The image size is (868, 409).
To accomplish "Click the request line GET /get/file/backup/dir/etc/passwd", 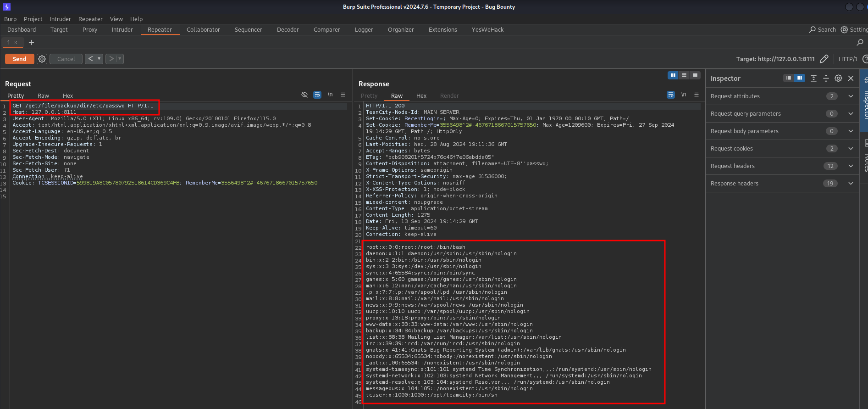I will pos(83,106).
